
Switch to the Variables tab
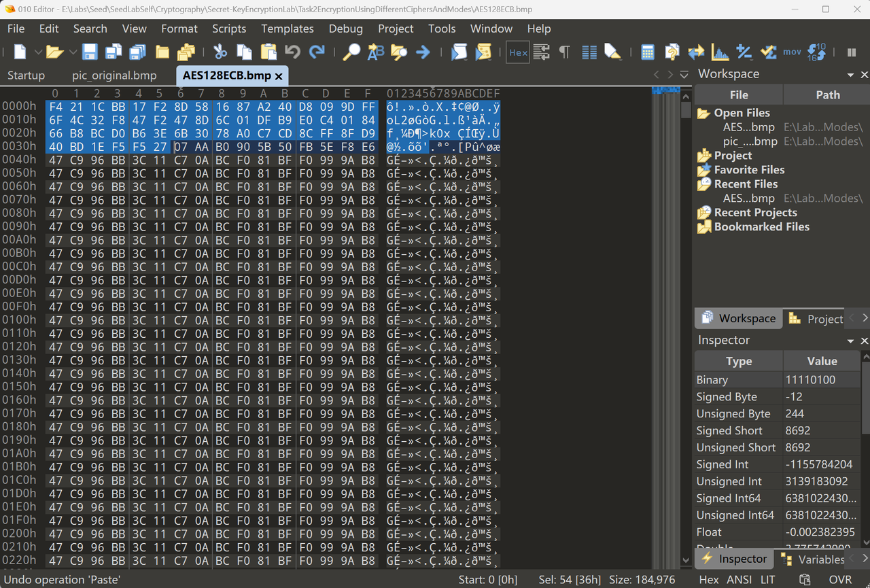814,559
